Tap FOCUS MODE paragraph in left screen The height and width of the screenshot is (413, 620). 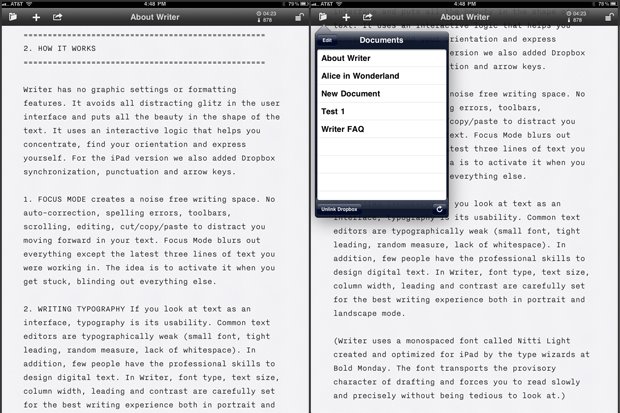tap(149, 241)
